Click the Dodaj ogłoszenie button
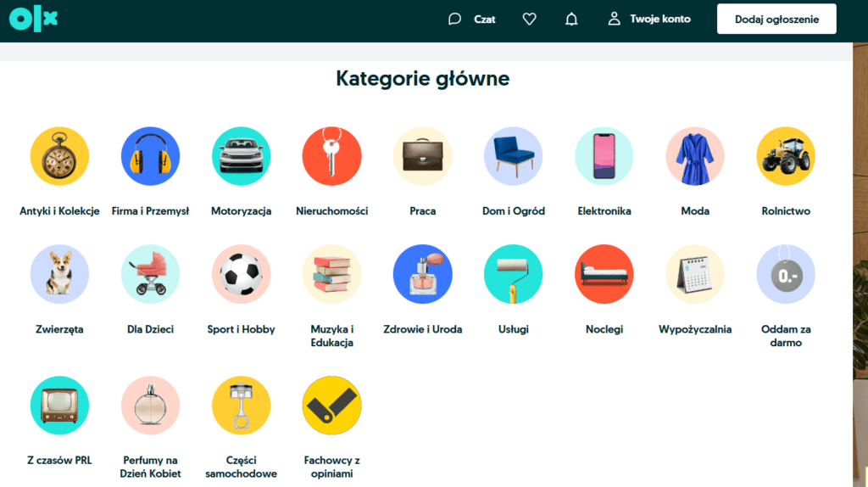 click(x=776, y=19)
